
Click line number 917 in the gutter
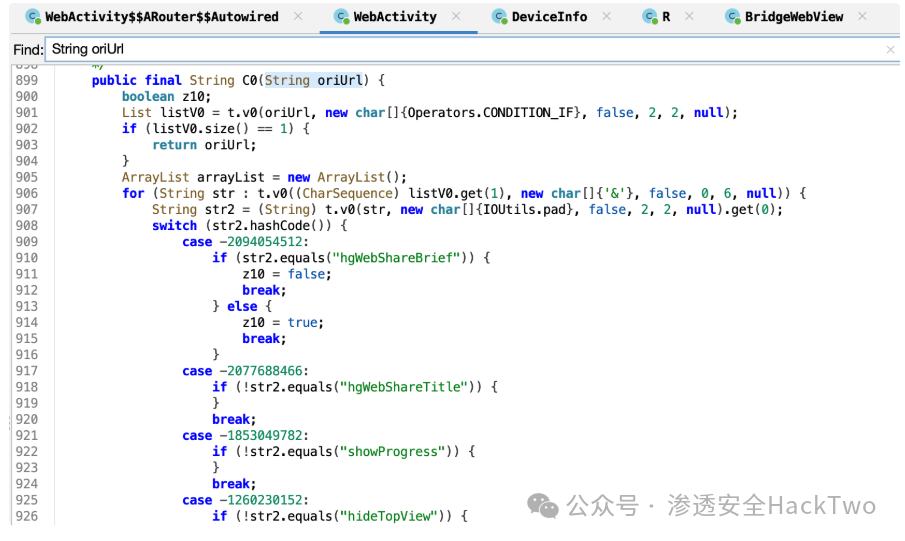(27, 371)
